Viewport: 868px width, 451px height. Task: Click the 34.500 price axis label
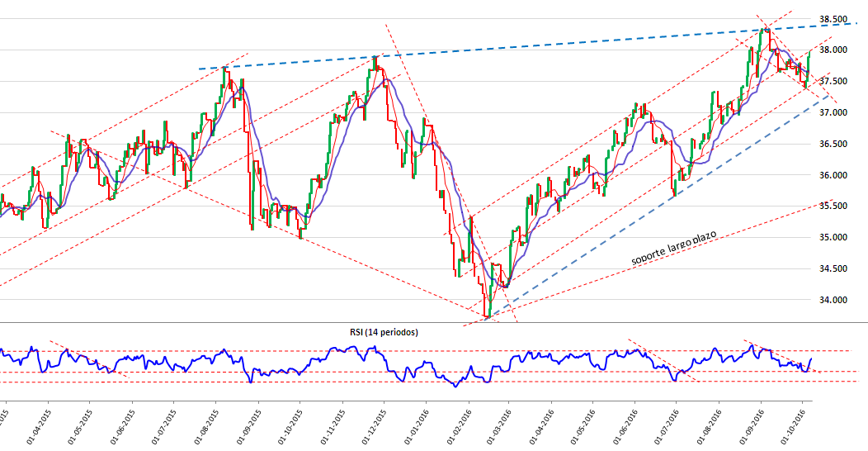point(833,268)
